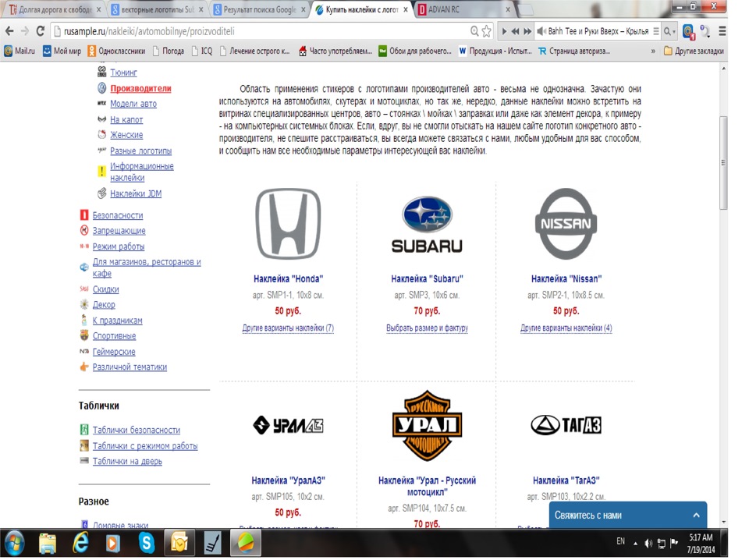Screen dimensions: 749x560
Task: Reload the page with the refresh icon
Action: 41,31
